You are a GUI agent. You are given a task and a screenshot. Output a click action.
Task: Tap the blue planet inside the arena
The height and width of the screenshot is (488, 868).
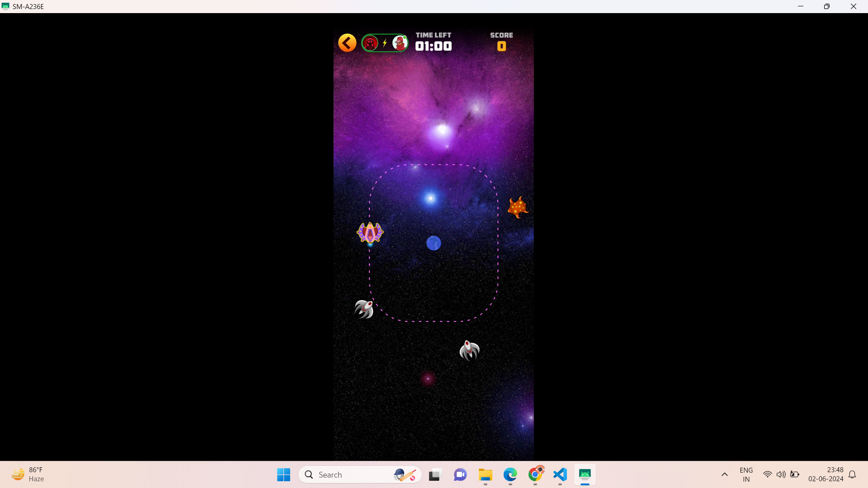click(434, 243)
